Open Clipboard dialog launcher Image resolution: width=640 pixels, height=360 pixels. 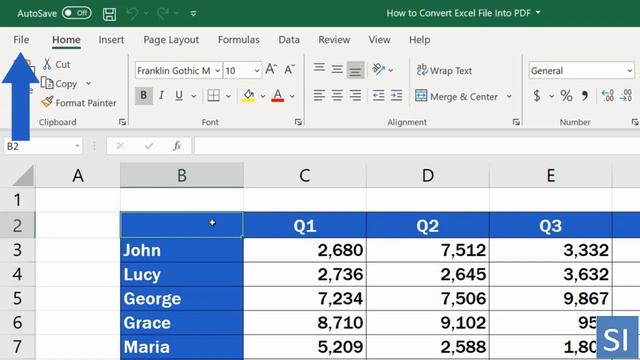(122, 122)
